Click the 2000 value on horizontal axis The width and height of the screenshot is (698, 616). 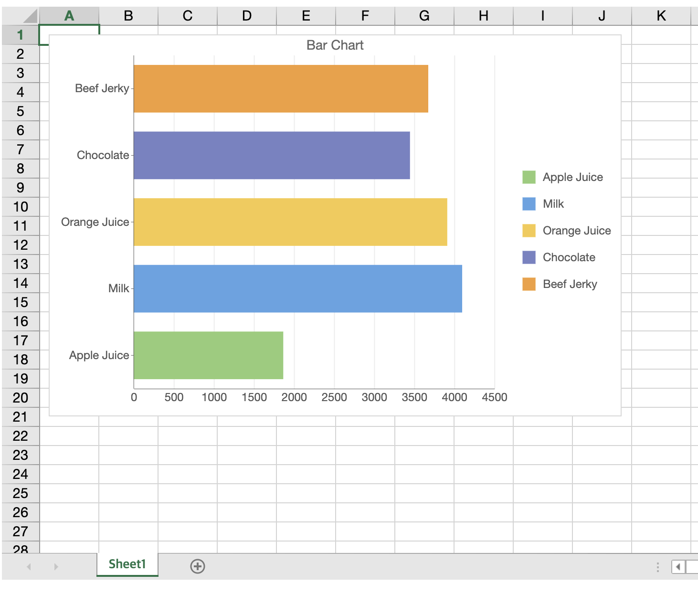[294, 397]
